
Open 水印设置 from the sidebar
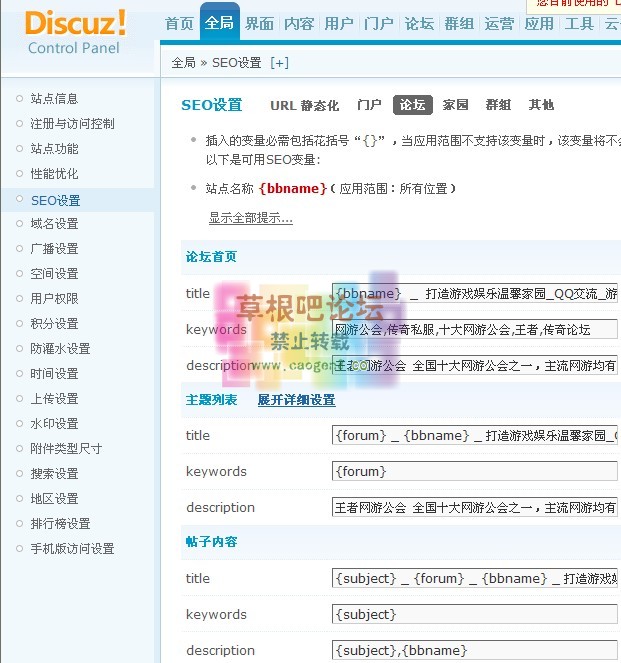pyautogui.click(x=54, y=424)
